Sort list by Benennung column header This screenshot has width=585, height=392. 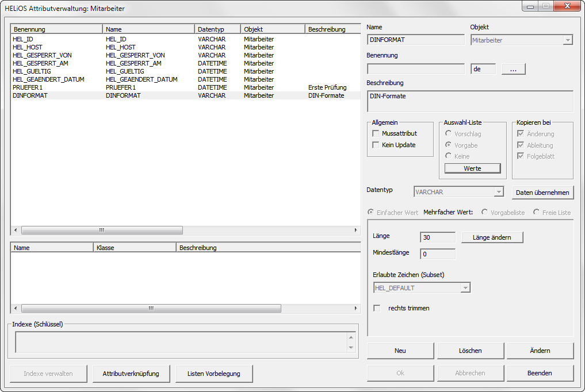tap(56, 29)
